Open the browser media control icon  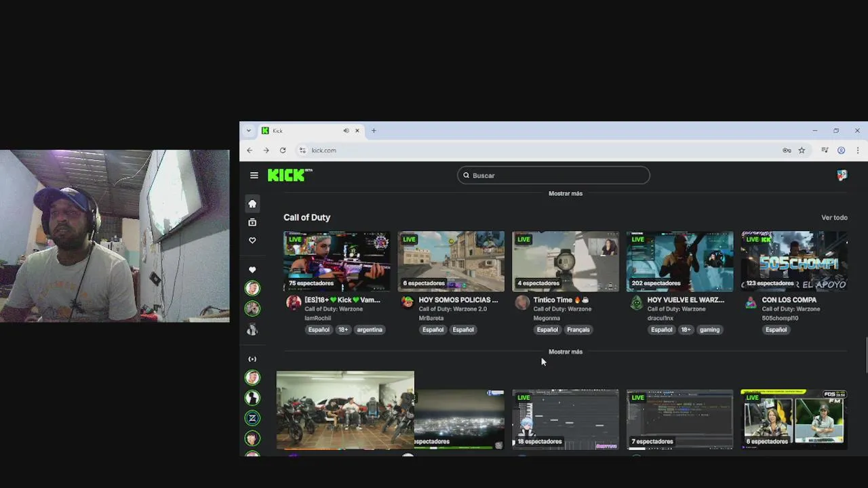pyautogui.click(x=825, y=150)
